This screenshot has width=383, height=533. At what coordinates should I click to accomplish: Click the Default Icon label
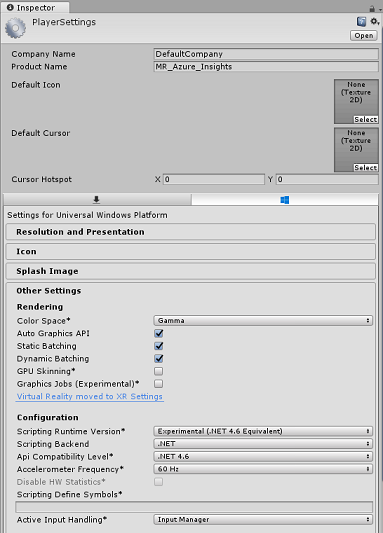click(36, 85)
